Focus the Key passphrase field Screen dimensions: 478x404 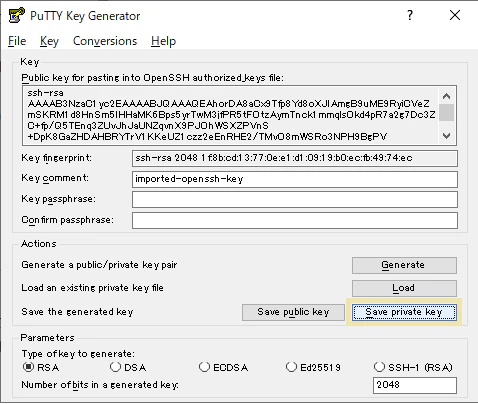pos(295,200)
